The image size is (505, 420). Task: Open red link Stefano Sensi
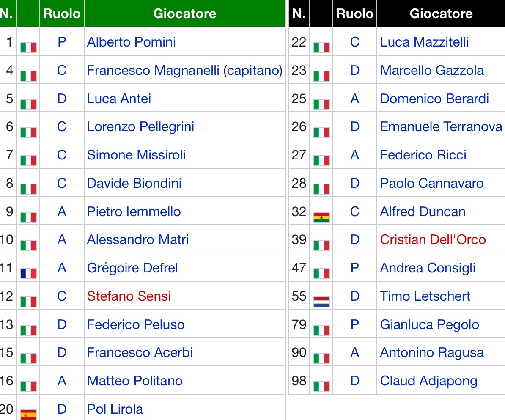(129, 296)
